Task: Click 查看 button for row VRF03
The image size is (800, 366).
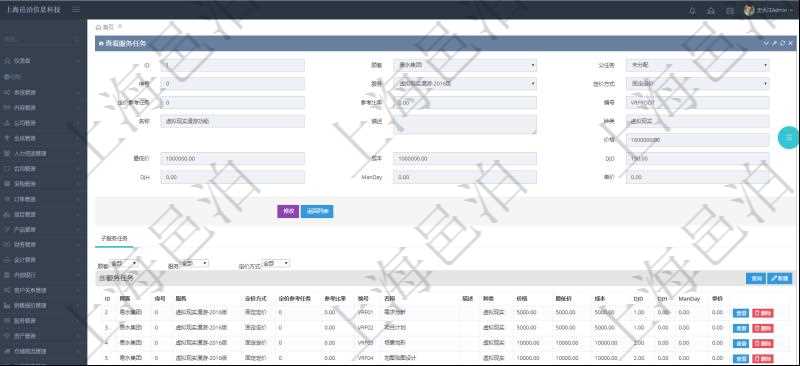Action: click(x=740, y=343)
